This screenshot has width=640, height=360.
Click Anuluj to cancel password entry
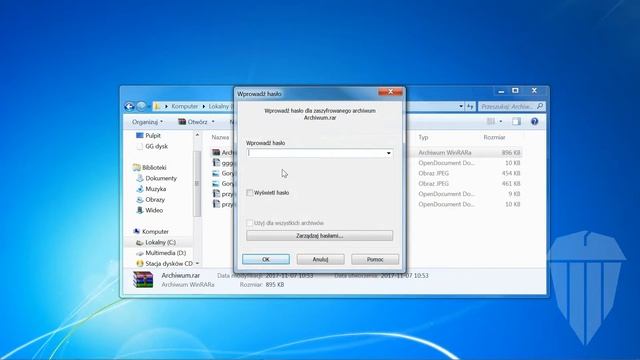point(320,259)
